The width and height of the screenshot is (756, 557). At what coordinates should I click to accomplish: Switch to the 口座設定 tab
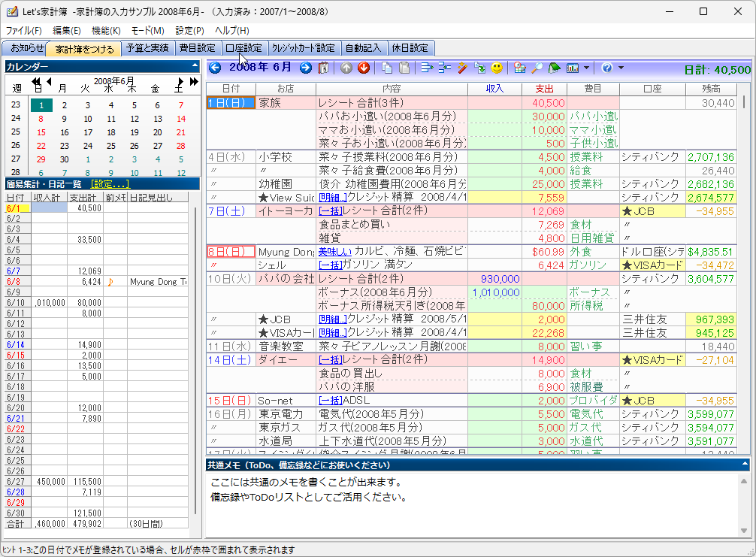coord(245,47)
